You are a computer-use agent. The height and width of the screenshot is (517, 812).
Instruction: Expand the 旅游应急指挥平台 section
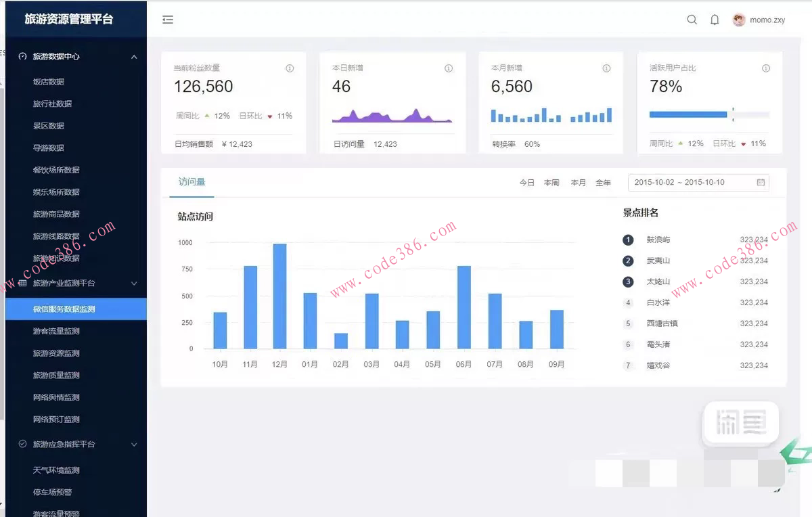coord(134,445)
